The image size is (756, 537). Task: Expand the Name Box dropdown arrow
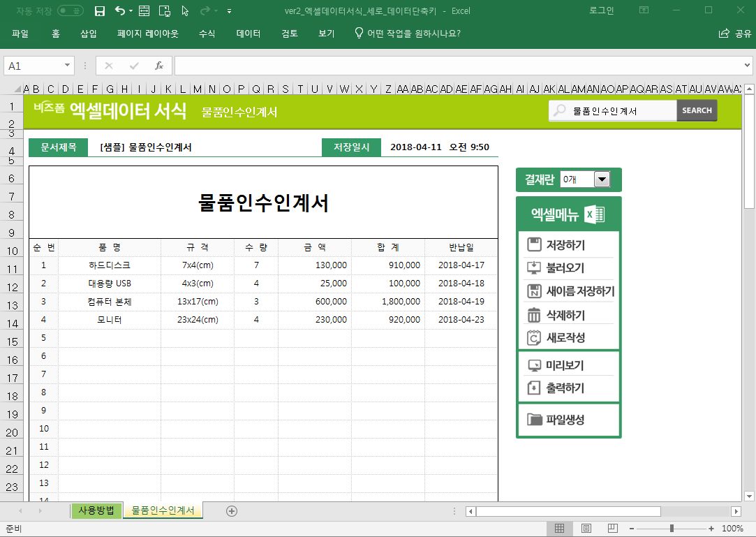(68, 66)
